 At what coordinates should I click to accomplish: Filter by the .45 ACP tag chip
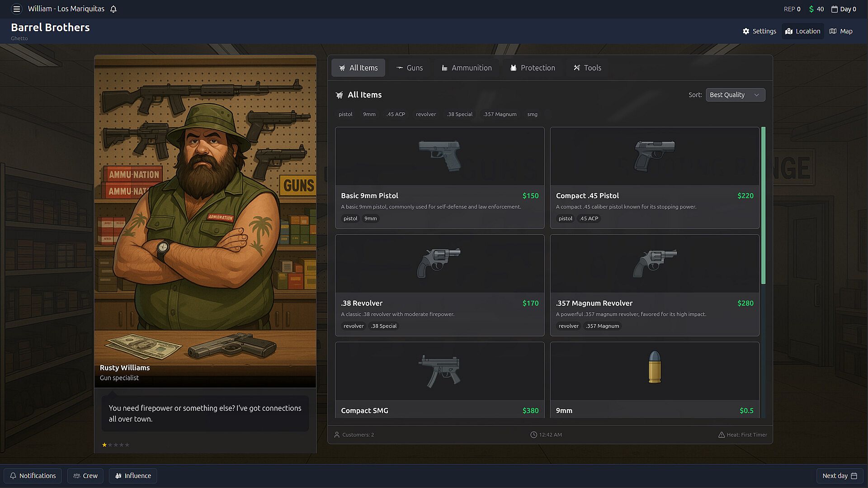(x=396, y=114)
